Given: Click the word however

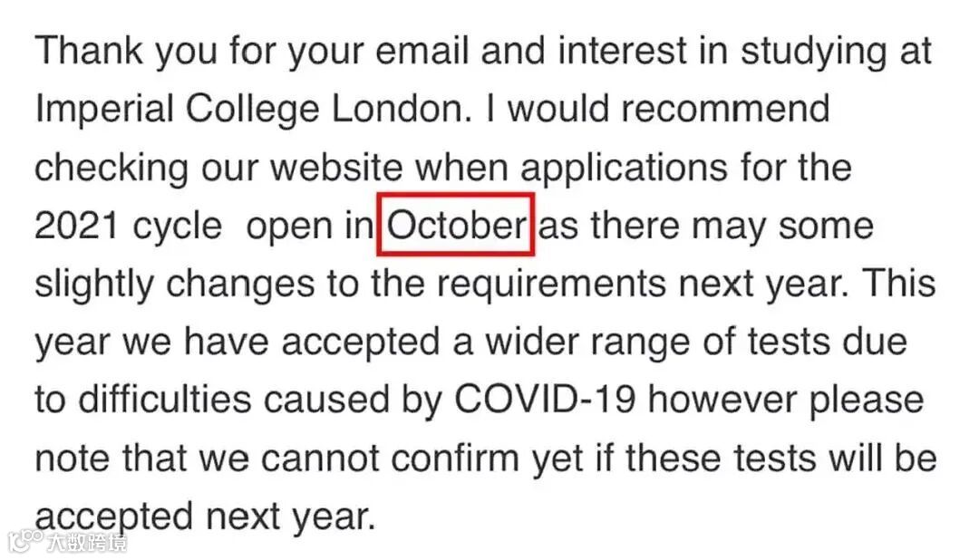Looking at the screenshot, I should [x=722, y=399].
